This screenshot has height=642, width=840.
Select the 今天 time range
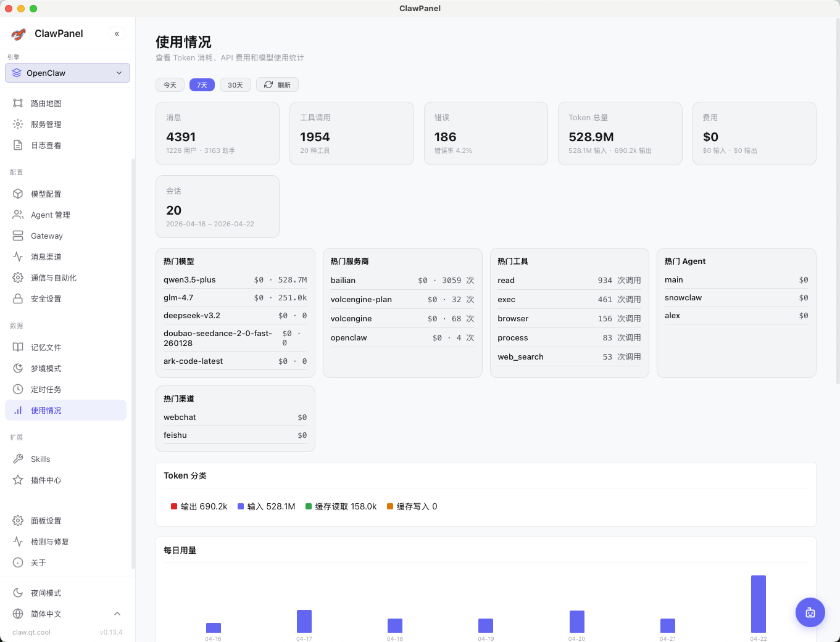point(170,85)
